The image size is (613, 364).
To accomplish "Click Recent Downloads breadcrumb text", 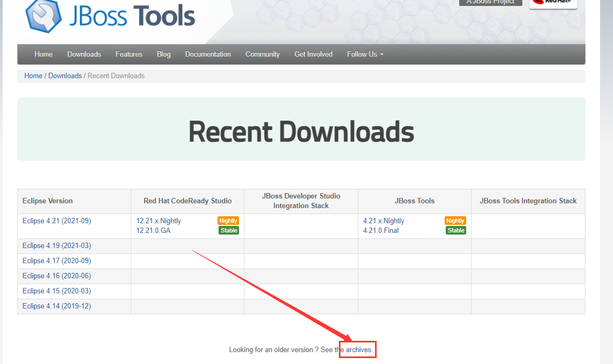I will (x=115, y=76).
